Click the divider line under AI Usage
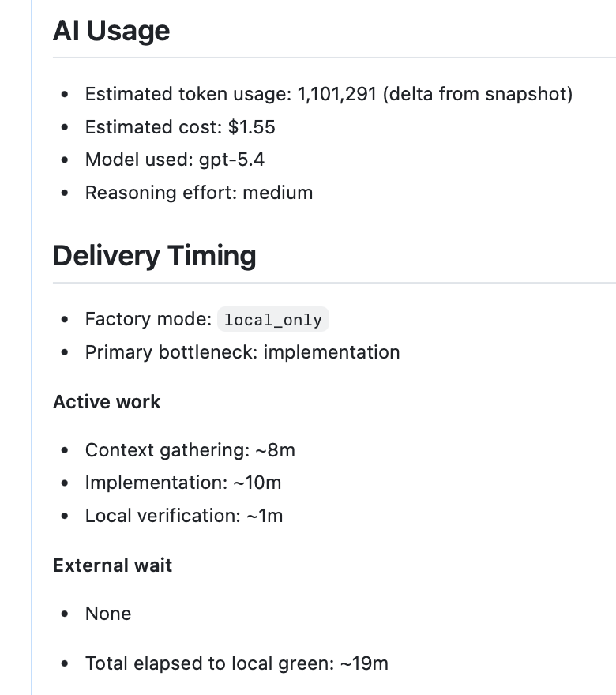Image resolution: width=616 pixels, height=695 pixels. [x=332, y=58]
